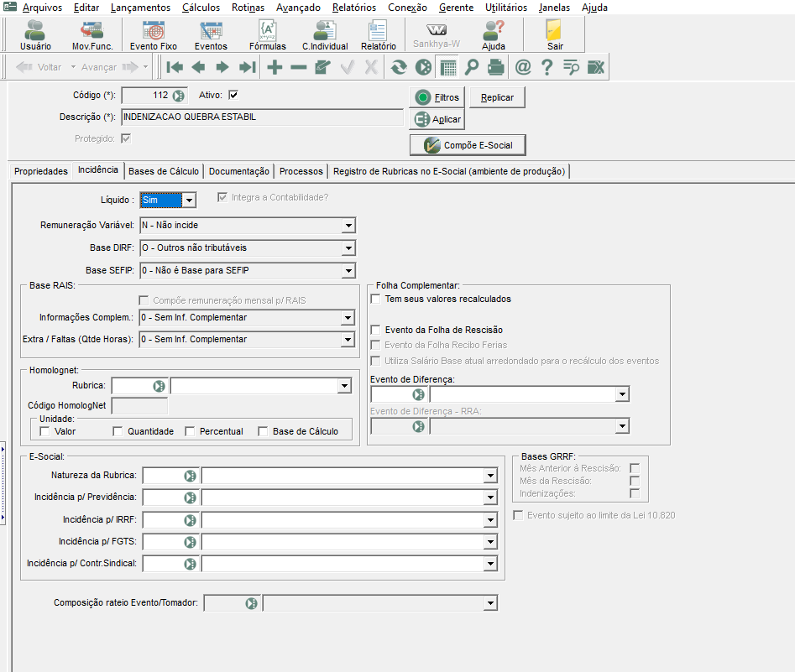Click the Aplicar button

437,120
